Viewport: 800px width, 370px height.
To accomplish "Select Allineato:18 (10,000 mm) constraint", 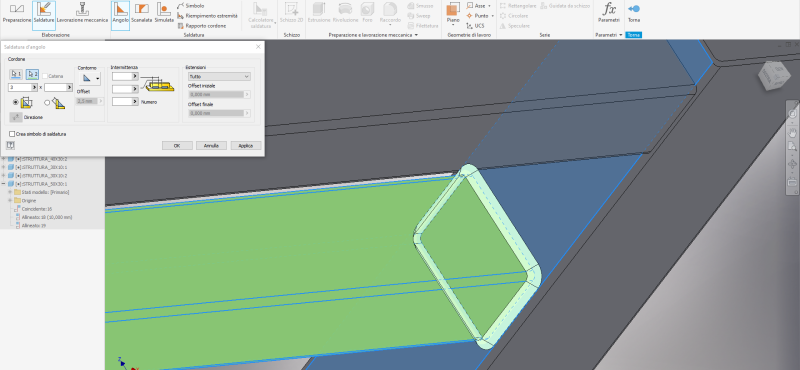I will 44,217.
